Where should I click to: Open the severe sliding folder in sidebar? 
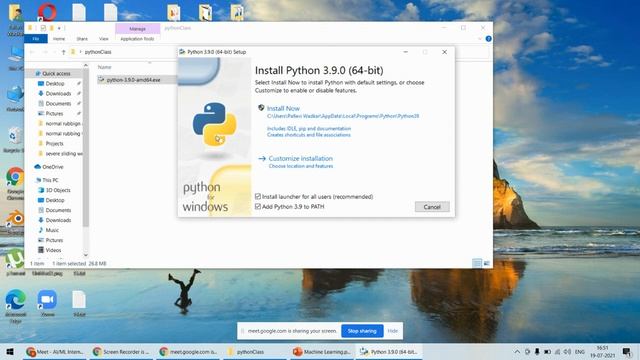click(x=64, y=153)
